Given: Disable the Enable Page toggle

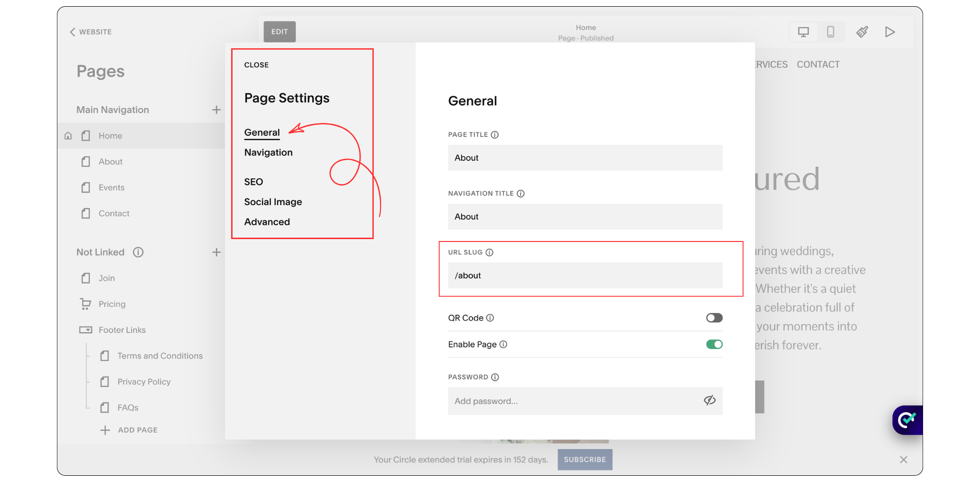Looking at the screenshot, I should point(714,344).
